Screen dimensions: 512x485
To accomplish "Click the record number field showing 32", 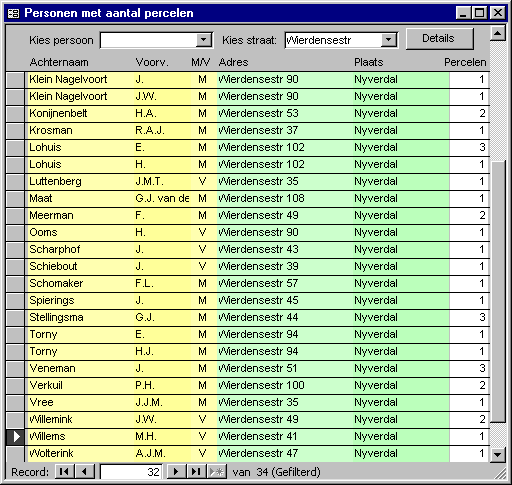I will tap(131, 472).
